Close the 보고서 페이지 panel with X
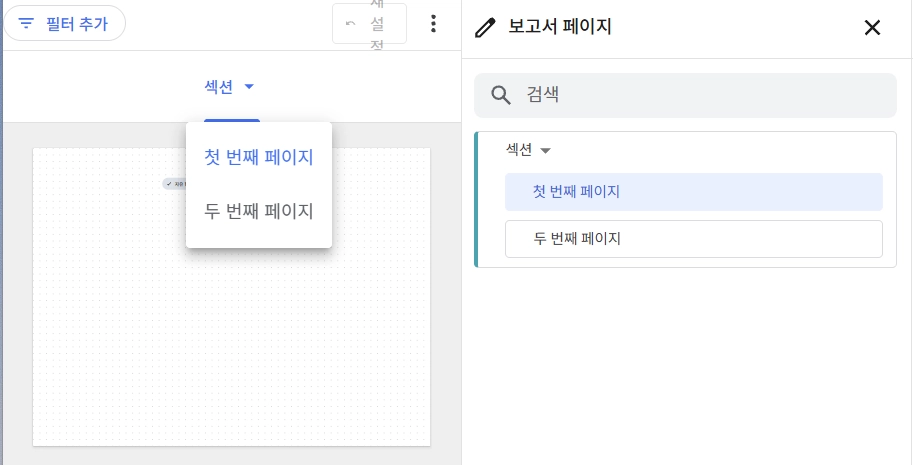 [872, 27]
